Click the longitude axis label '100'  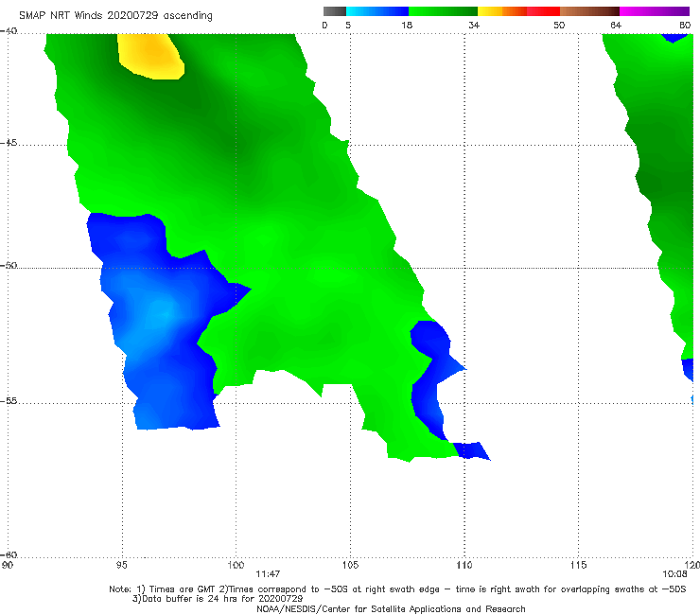[236, 565]
